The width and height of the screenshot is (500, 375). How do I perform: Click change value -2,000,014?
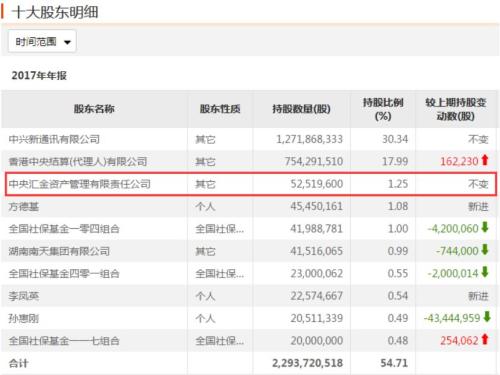453,273
